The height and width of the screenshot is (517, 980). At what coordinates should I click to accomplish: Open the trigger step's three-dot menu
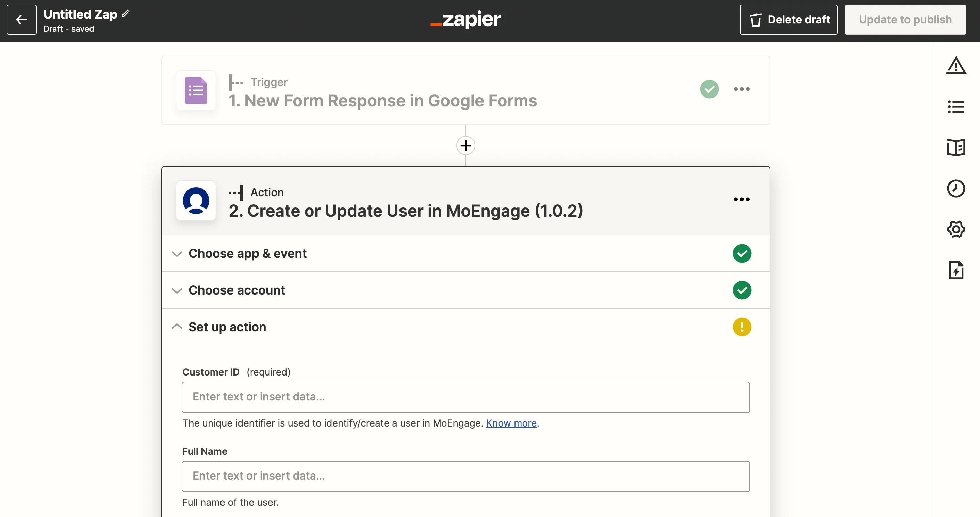tap(741, 89)
